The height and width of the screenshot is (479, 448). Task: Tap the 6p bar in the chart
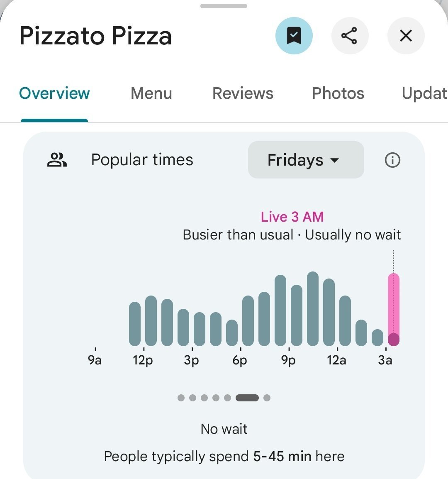coord(248,320)
